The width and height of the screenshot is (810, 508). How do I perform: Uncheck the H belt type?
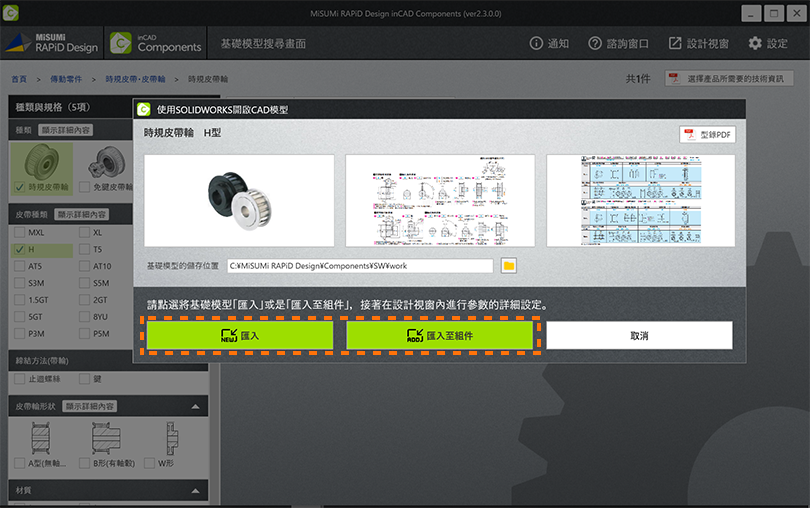point(20,250)
